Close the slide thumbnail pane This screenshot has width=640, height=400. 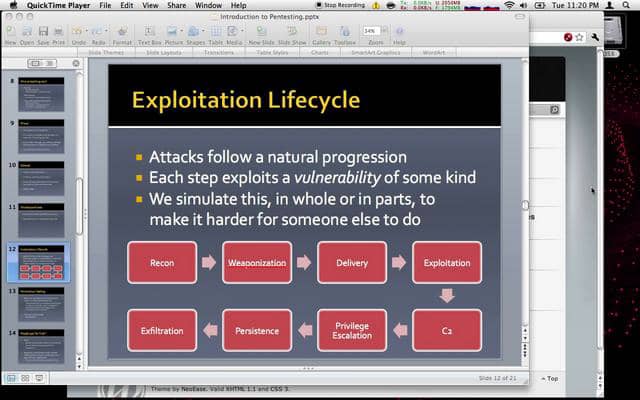pyautogui.click(x=76, y=63)
